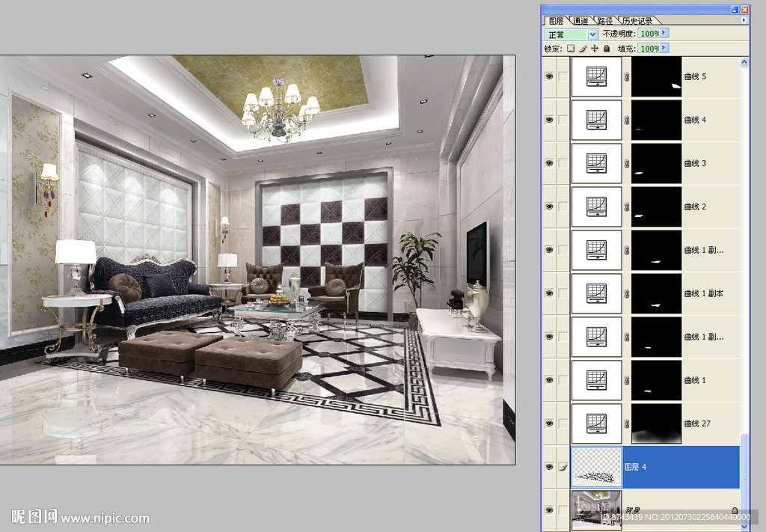This screenshot has height=532, width=766.
Task: Click the paintbrush indicator on 图层 4
Action: point(563,467)
